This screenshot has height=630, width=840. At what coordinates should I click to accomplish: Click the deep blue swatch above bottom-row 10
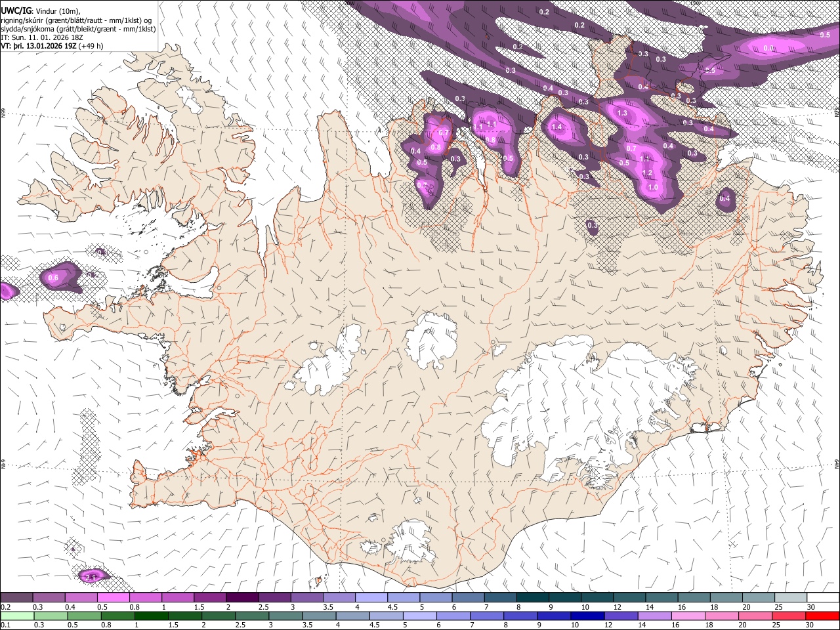tap(586, 616)
